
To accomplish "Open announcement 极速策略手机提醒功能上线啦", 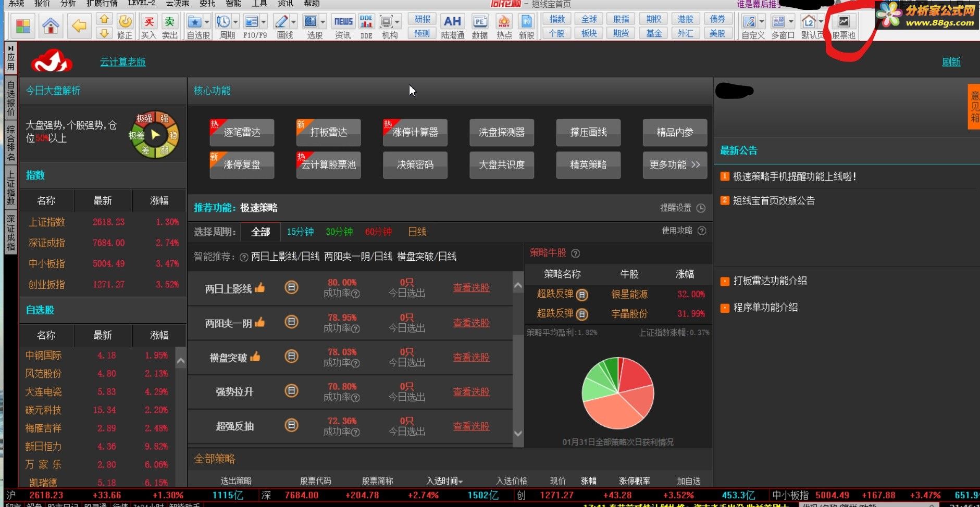I will click(x=794, y=176).
